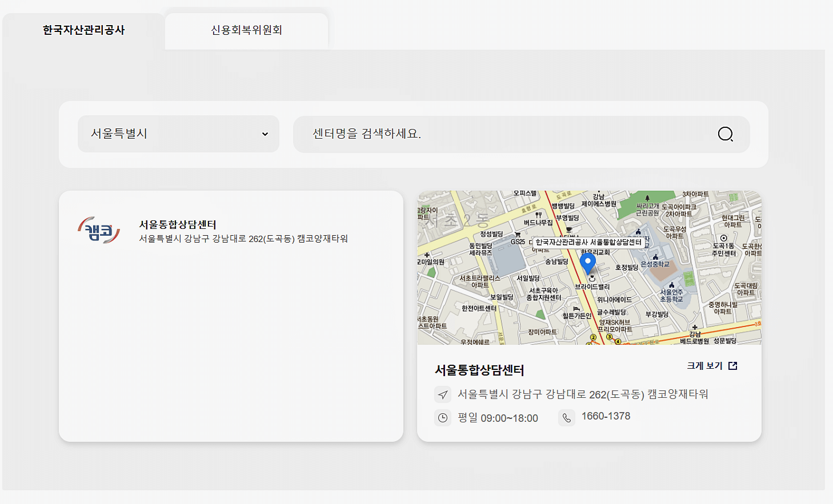Click the 서초구육아 종합지원센터 label on the map
This screenshot has width=833, height=504.
coord(543,294)
